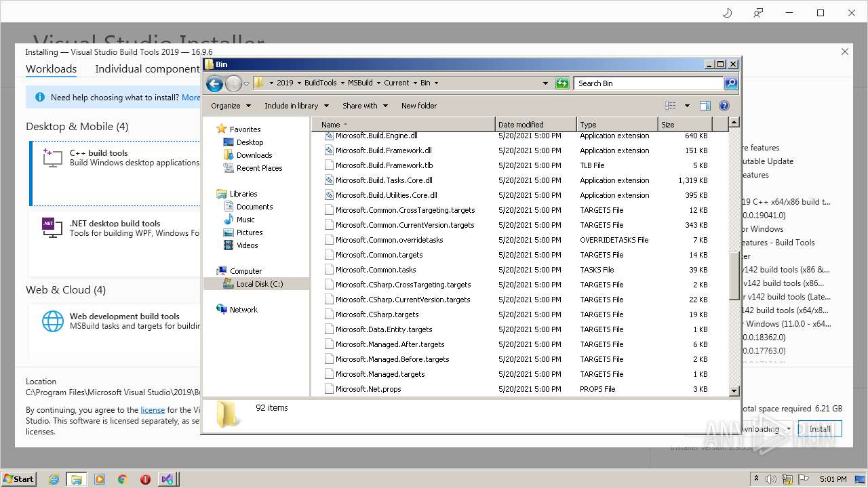Sort by the Date modified column
This screenshot has height=488, width=868.
tap(536, 125)
